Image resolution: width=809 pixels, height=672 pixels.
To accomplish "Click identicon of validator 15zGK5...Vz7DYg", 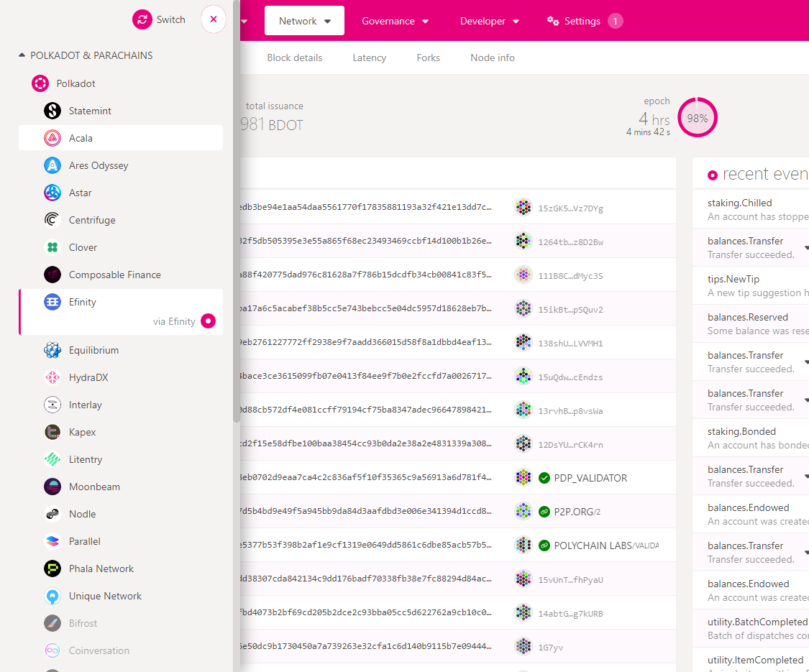I will coord(524,207).
